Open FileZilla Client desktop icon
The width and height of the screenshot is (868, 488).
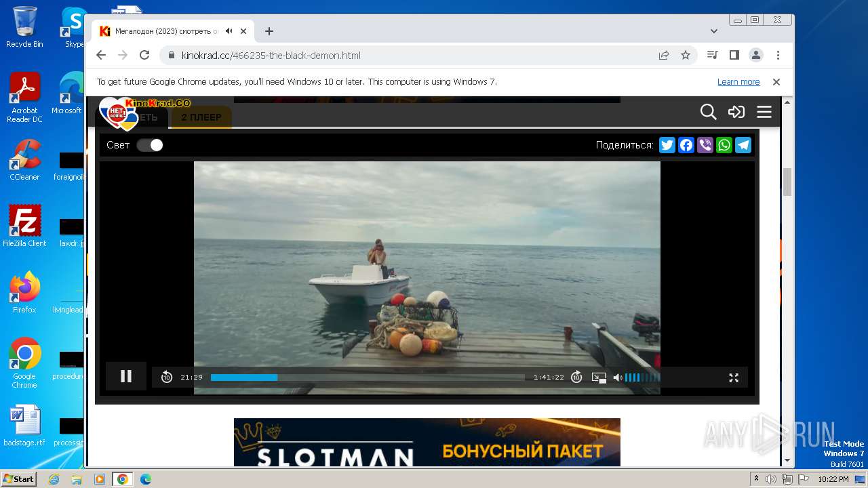[24, 226]
